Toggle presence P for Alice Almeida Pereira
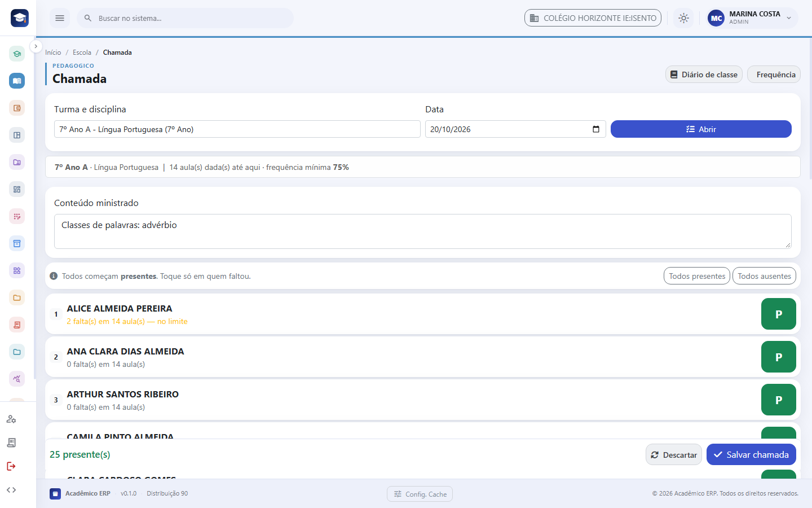The image size is (812, 508). point(779,314)
